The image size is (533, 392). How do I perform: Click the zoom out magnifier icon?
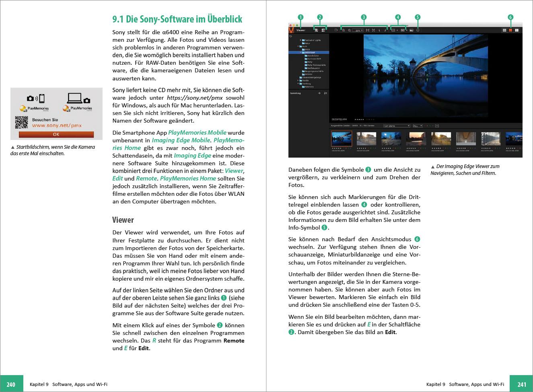tap(349, 30)
